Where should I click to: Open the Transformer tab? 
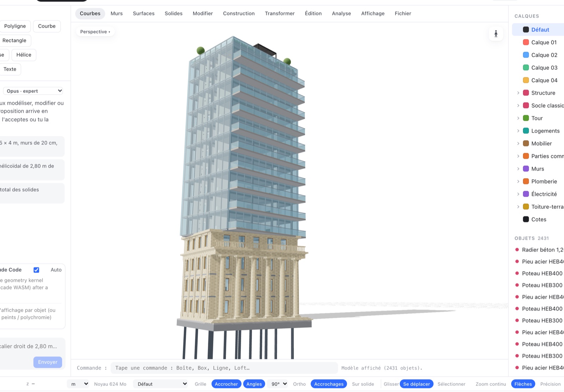point(280,13)
